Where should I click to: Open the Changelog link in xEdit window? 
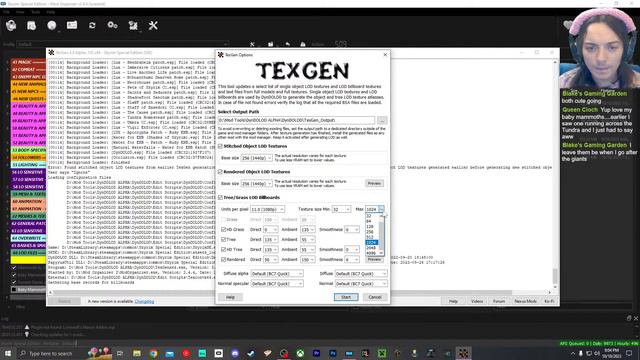coord(144,302)
